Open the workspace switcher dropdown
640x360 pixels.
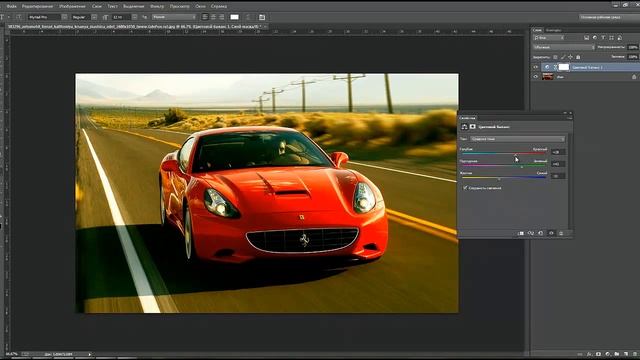point(609,17)
